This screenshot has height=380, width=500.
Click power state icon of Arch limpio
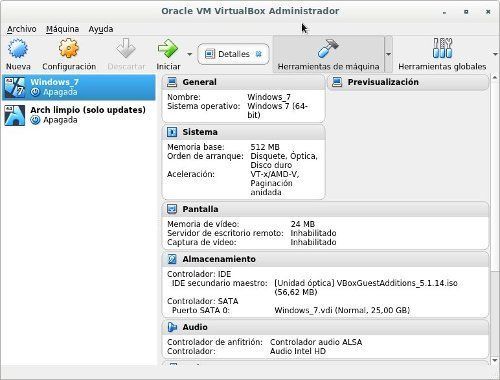35,120
